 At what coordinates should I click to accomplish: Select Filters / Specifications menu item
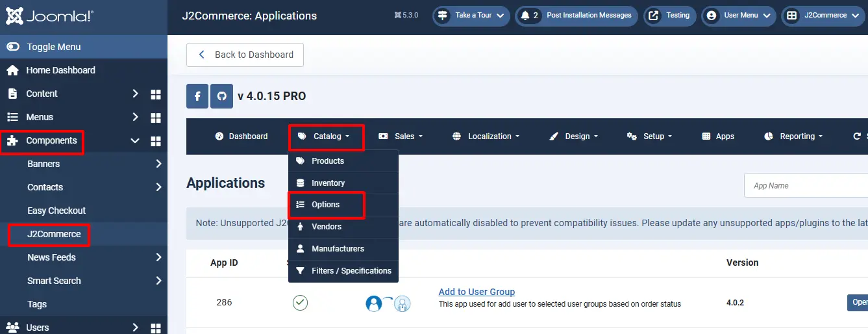(x=343, y=271)
